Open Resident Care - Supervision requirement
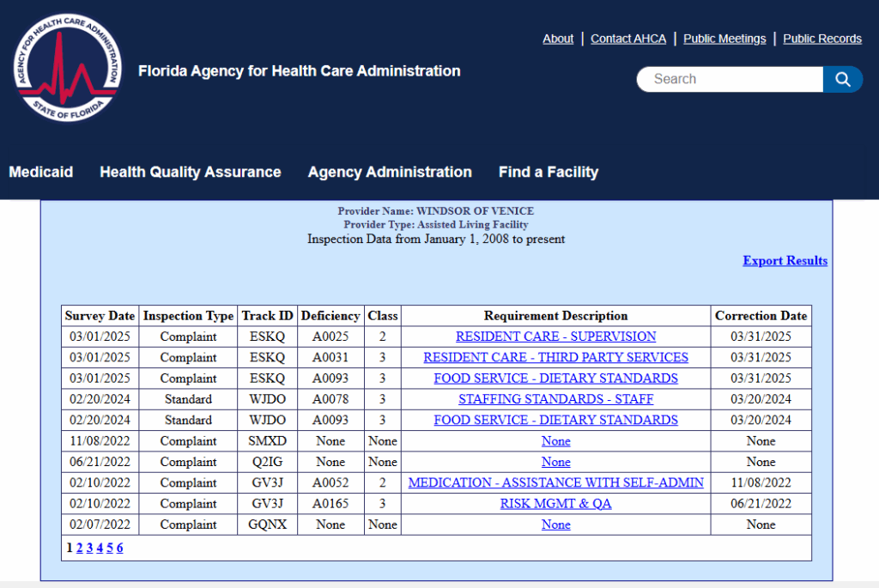Viewport: 879px width, 588px height. (x=555, y=336)
